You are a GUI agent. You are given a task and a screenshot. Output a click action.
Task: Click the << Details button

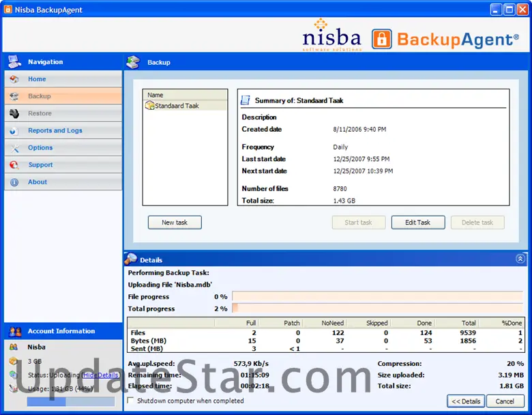point(466,401)
